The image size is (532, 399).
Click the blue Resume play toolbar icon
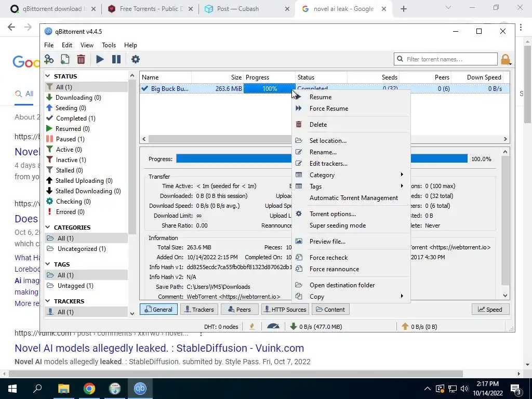point(100,59)
